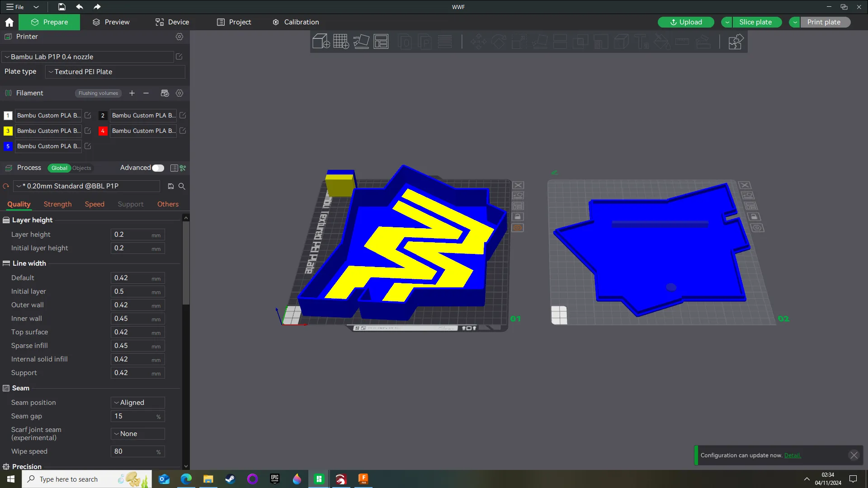868x488 pixels.
Task: Open the process preset dropdown
Action: click(87, 186)
